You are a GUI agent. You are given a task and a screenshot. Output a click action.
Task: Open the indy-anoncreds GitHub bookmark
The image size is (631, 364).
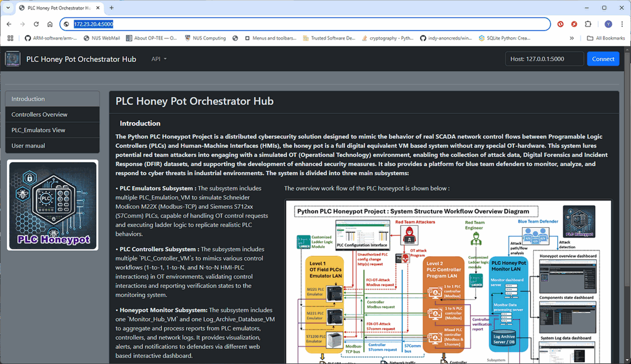[446, 38]
